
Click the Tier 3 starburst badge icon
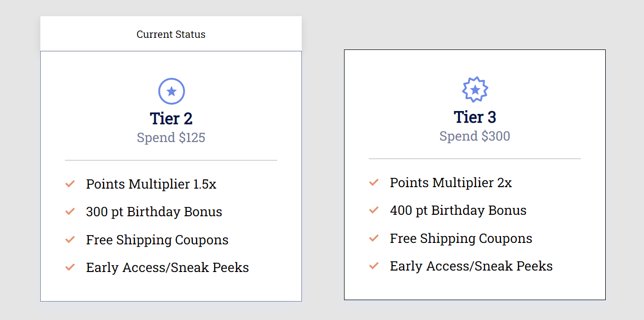(x=475, y=90)
